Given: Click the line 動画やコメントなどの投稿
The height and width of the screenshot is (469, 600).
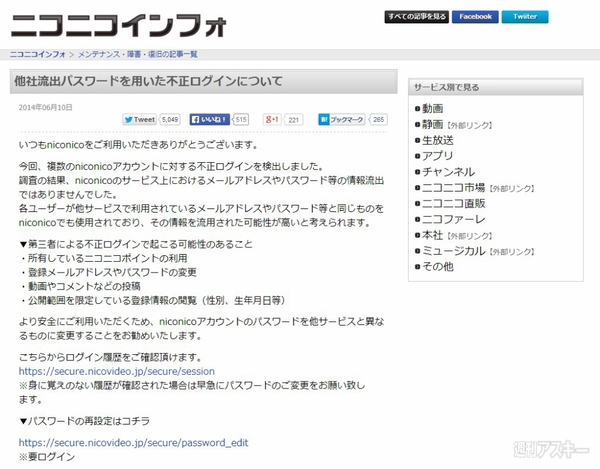Looking at the screenshot, I should [84, 287].
